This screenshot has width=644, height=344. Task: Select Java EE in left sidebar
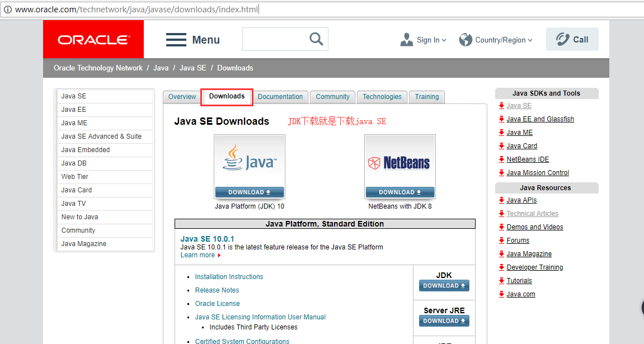pyautogui.click(x=105, y=110)
